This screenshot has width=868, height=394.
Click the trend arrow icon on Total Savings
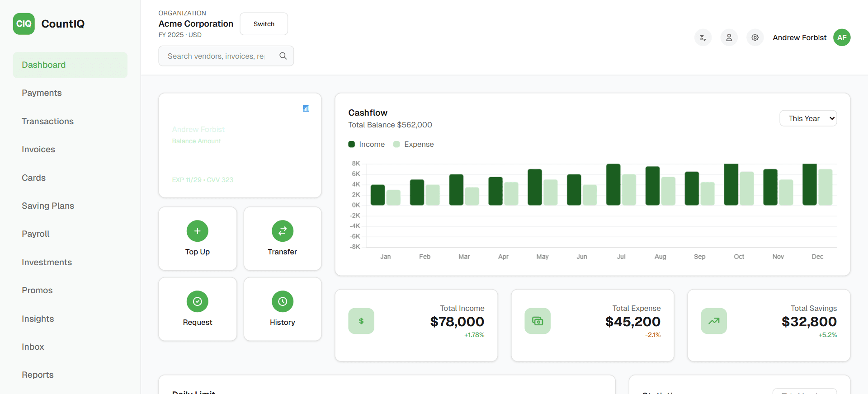(714, 321)
